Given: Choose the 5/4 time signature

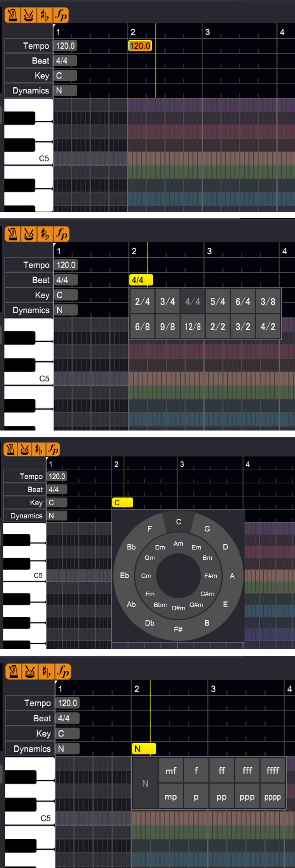Looking at the screenshot, I should click(218, 302).
